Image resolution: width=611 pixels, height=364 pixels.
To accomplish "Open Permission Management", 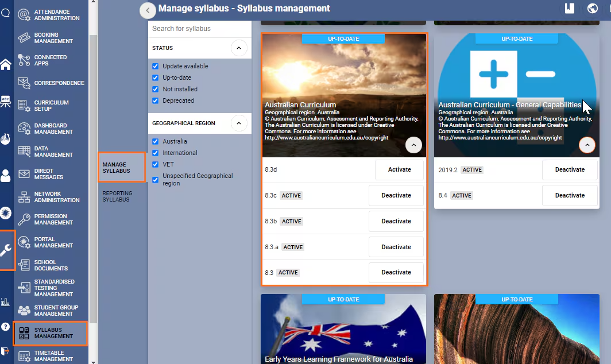I will point(51,219).
